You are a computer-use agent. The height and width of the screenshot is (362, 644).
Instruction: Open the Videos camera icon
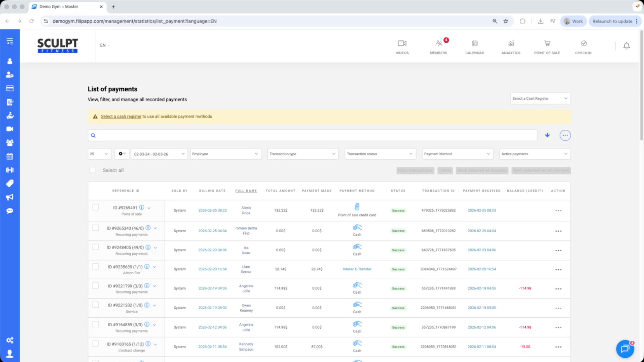(402, 44)
